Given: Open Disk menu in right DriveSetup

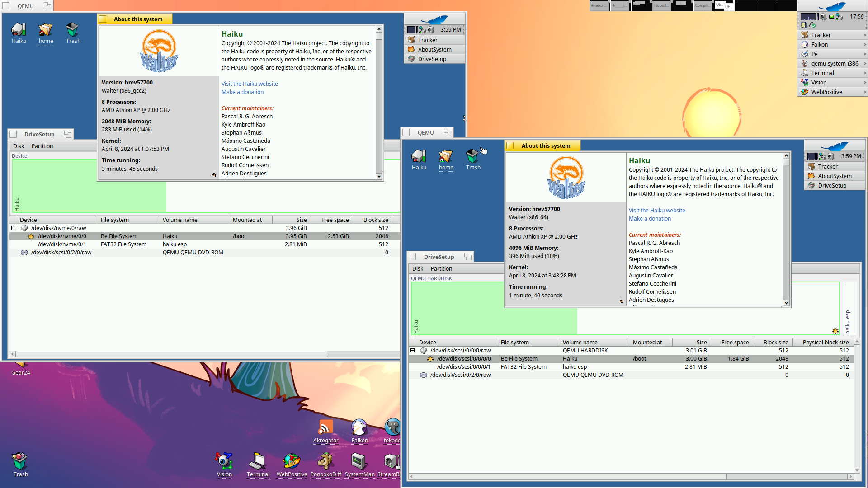Looking at the screenshot, I should click(417, 269).
